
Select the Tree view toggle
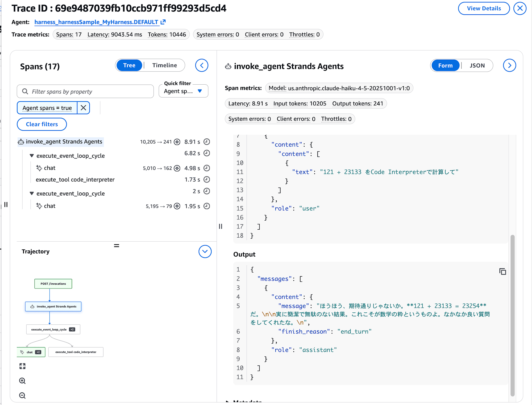(x=129, y=65)
